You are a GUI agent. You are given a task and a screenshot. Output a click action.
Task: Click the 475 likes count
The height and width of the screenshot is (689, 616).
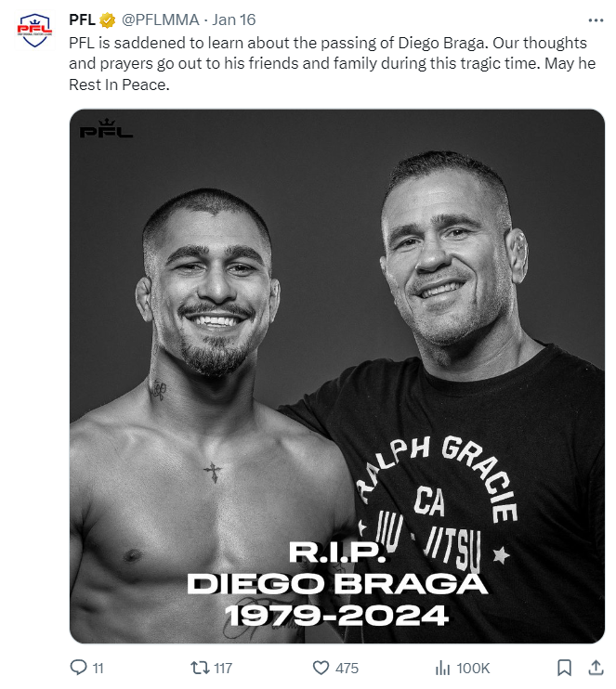(x=347, y=669)
